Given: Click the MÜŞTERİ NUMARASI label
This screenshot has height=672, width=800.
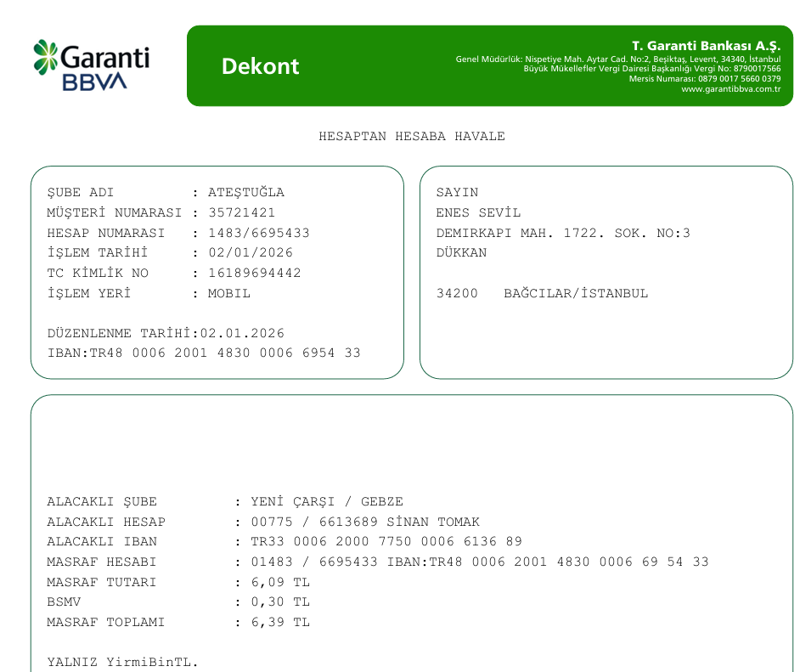Looking at the screenshot, I should (x=115, y=212).
